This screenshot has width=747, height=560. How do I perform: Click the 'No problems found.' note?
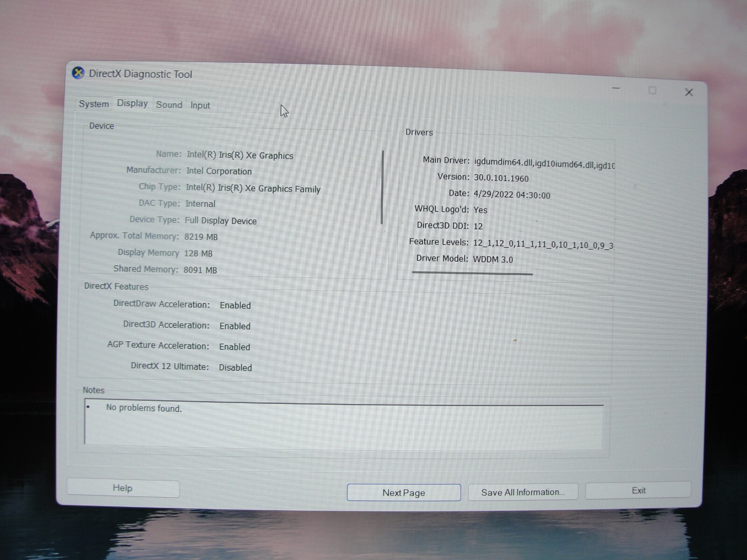point(144,408)
